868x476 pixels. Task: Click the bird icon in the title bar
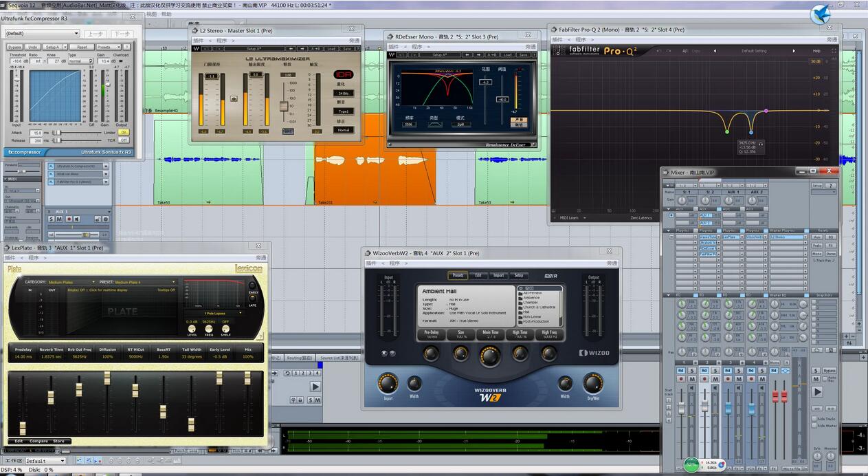pos(820,14)
